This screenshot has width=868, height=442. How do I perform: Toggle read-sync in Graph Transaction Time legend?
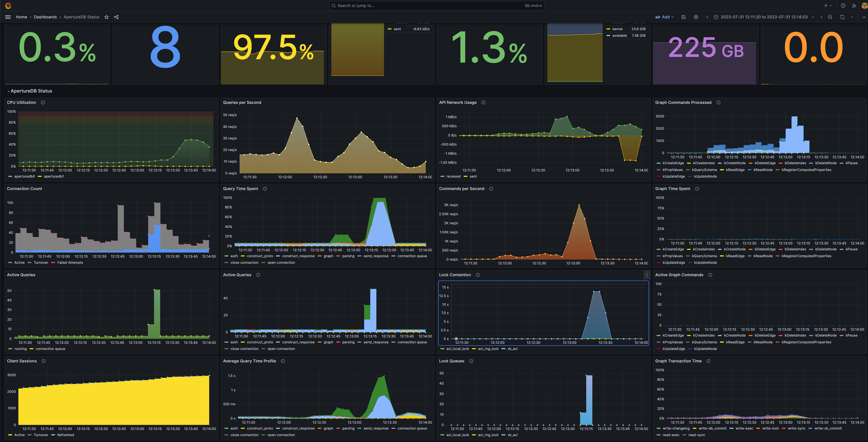696,435
